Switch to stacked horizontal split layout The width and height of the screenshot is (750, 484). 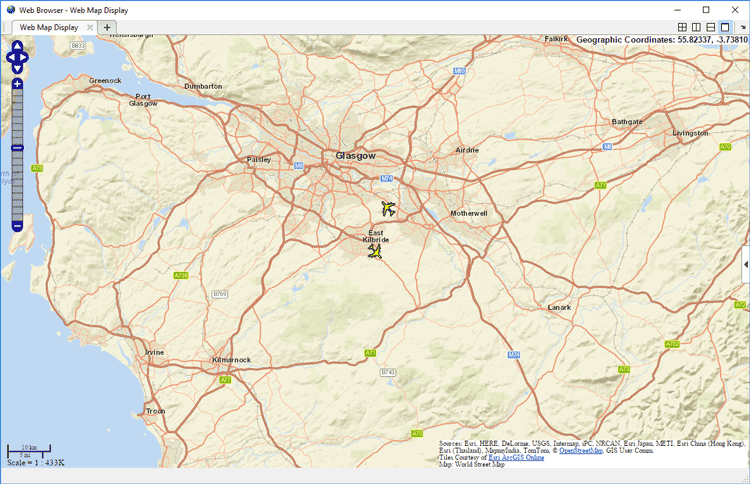tap(711, 27)
